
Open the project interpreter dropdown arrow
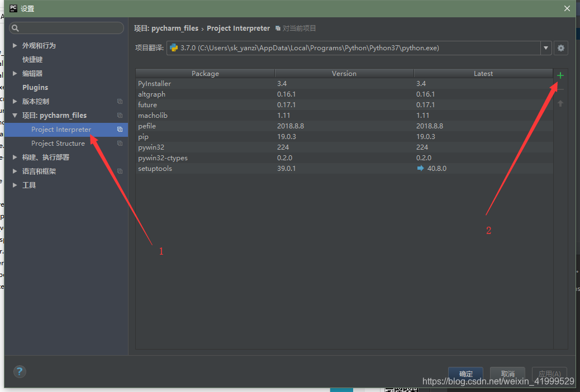pyautogui.click(x=546, y=48)
